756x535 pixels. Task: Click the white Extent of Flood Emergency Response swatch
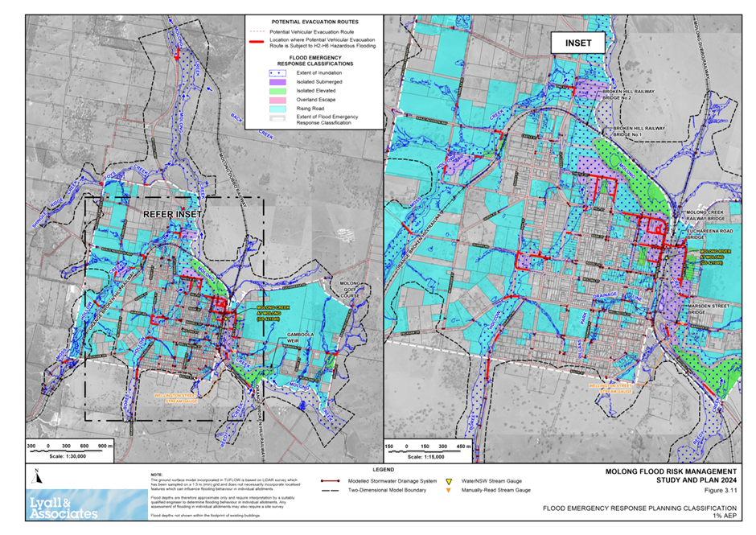point(277,117)
